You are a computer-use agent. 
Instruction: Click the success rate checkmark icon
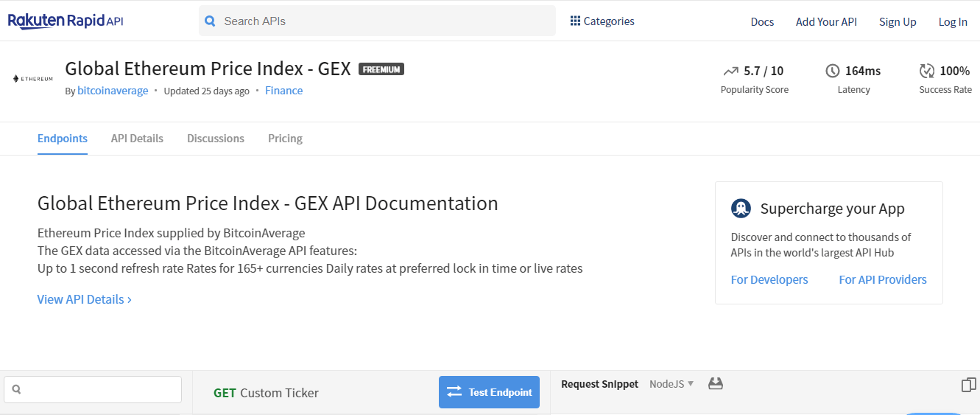927,71
